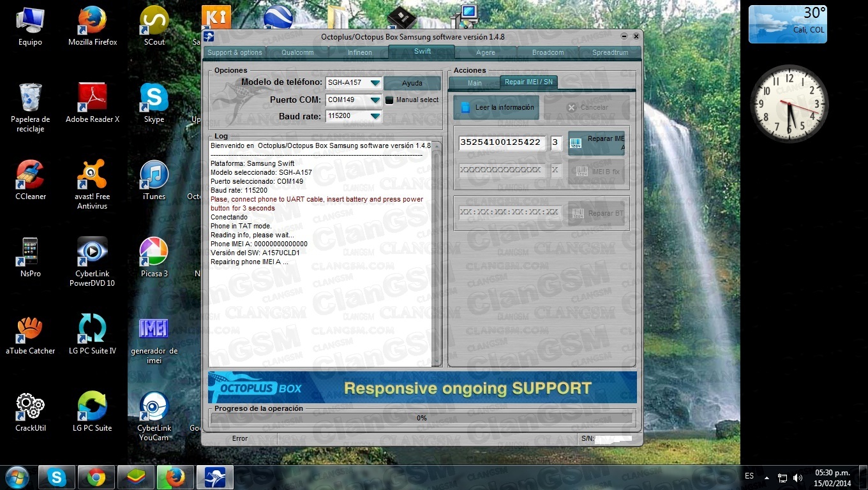Show hidden system tray icons

tap(767, 477)
